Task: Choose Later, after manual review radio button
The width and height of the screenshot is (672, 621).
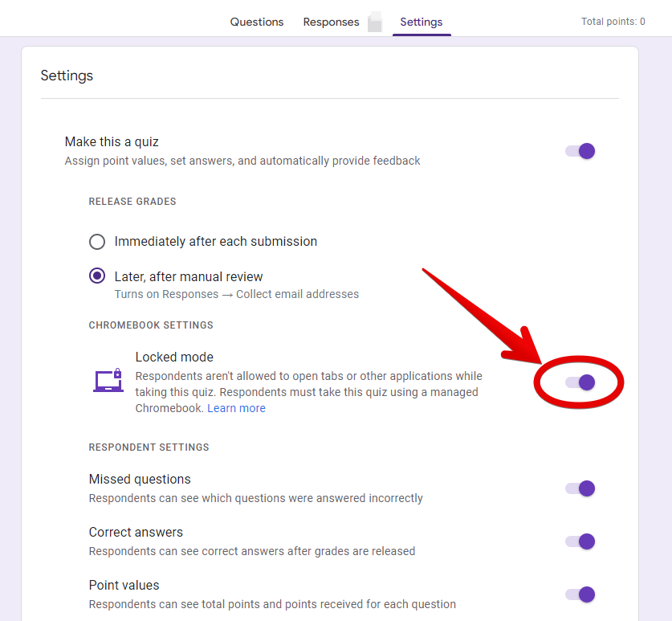Action: 97,276
